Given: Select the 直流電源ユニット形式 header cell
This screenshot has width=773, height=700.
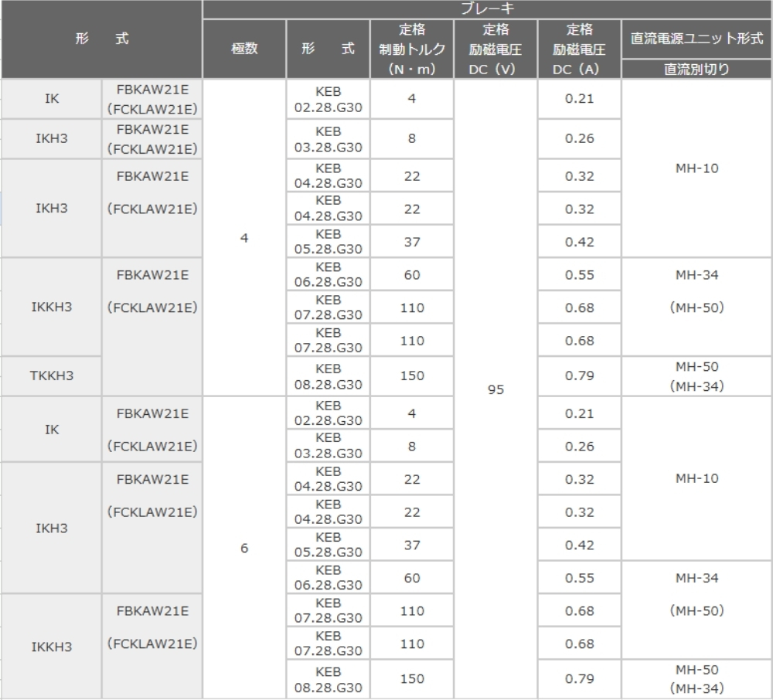Looking at the screenshot, I should 696,39.
